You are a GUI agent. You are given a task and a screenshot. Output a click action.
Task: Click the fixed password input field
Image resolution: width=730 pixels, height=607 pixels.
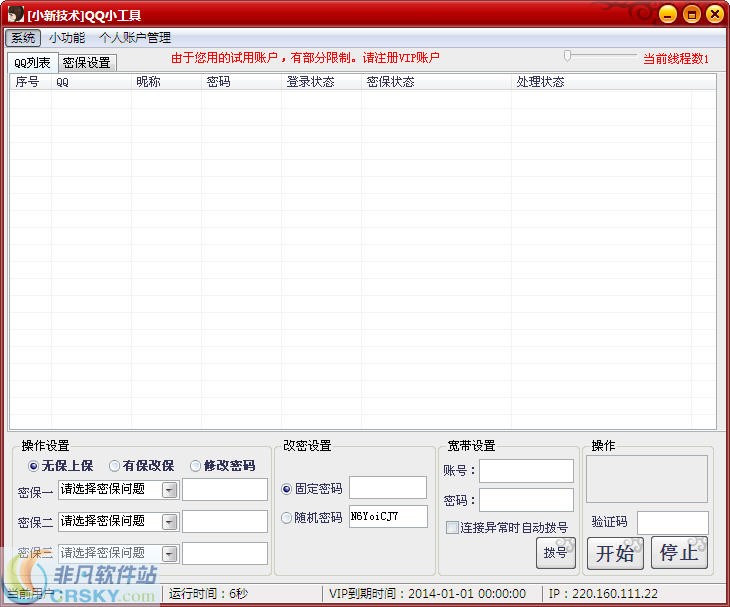point(388,487)
